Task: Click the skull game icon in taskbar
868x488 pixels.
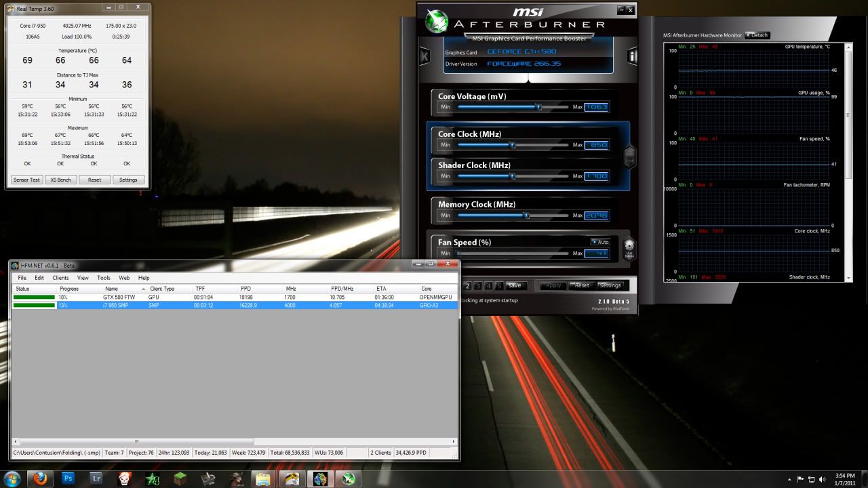Action: (124, 479)
